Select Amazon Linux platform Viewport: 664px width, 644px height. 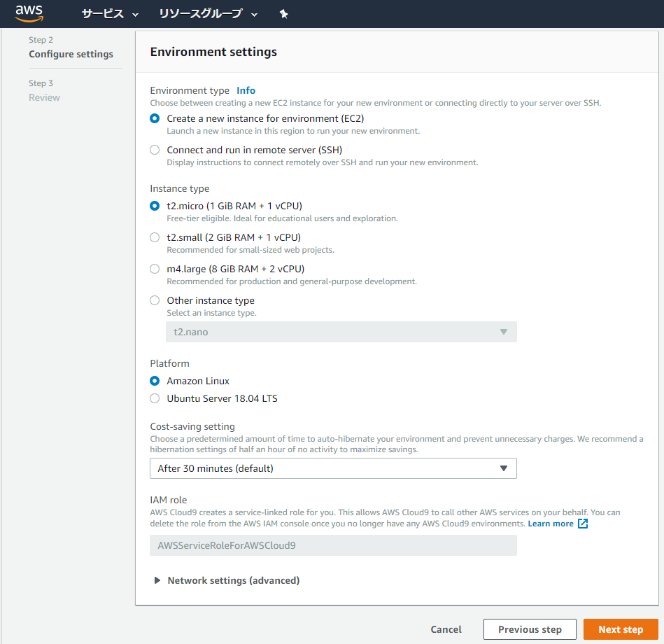point(155,381)
